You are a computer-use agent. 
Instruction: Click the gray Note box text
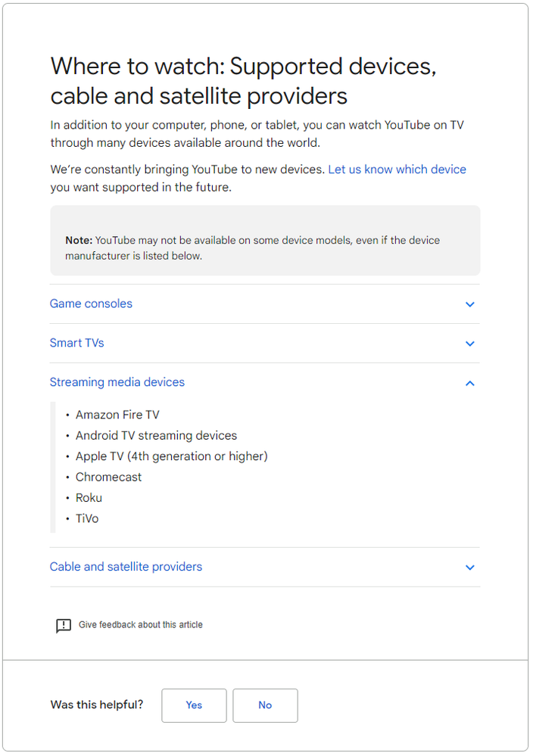tap(252, 247)
